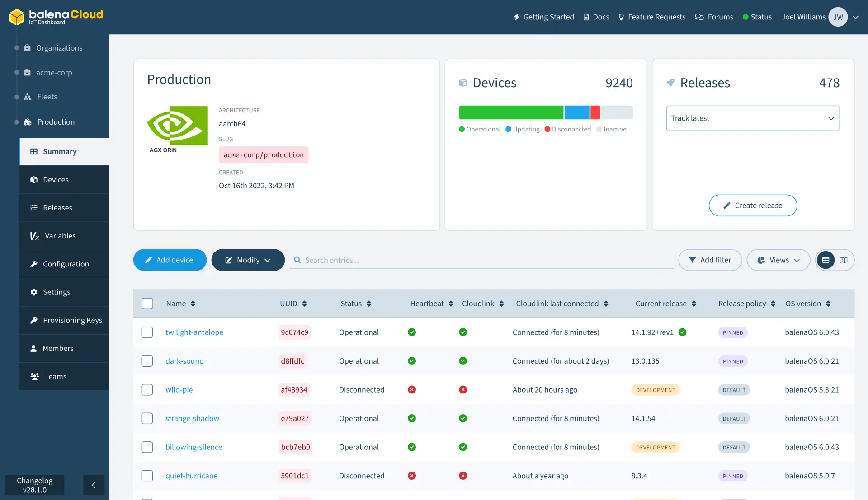The height and width of the screenshot is (500, 868).
Task: Collapse sidebar with the left arrow icon
Action: click(x=94, y=485)
